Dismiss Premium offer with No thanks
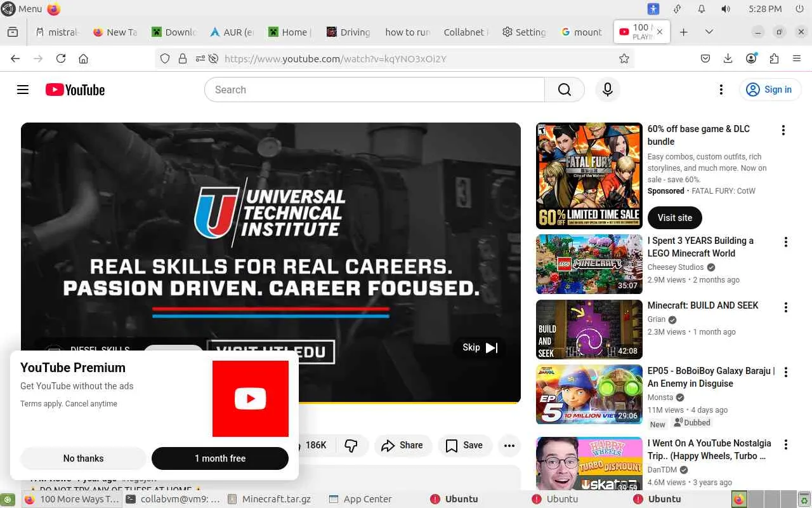This screenshot has width=812, height=508. coord(83,458)
